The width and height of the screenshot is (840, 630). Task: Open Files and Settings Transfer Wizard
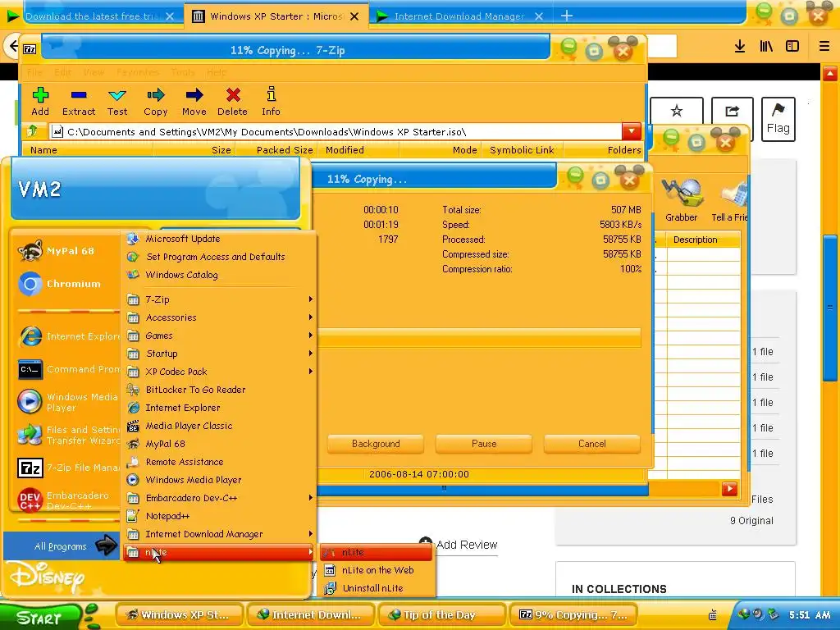coord(67,435)
